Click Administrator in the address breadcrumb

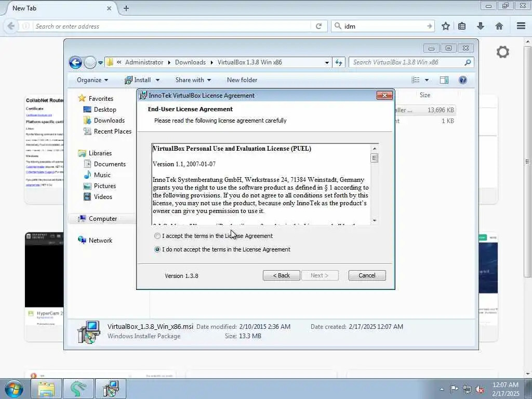pyautogui.click(x=144, y=62)
